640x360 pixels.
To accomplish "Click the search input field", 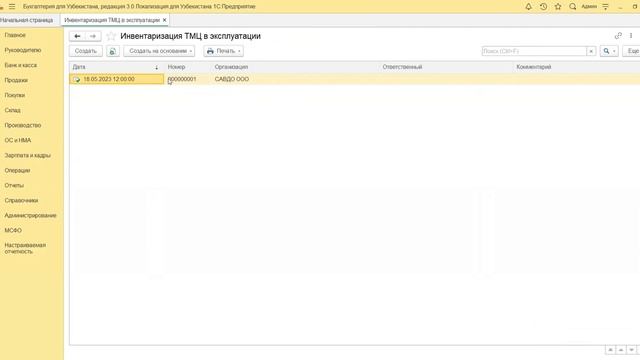I will (534, 51).
